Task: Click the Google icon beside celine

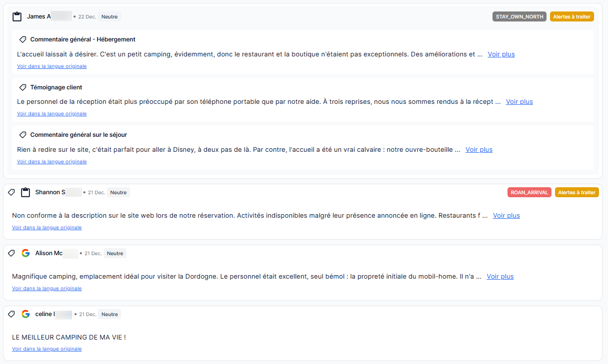Action: click(25, 314)
